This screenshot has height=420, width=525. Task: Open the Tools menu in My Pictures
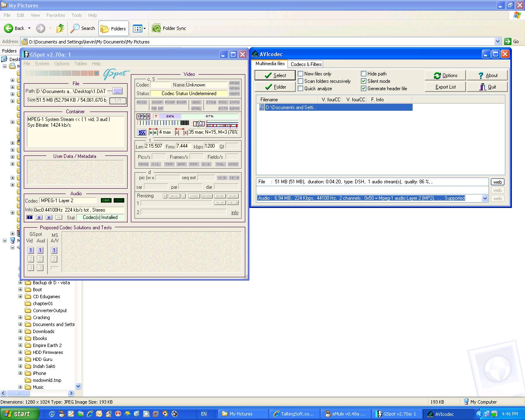click(76, 15)
